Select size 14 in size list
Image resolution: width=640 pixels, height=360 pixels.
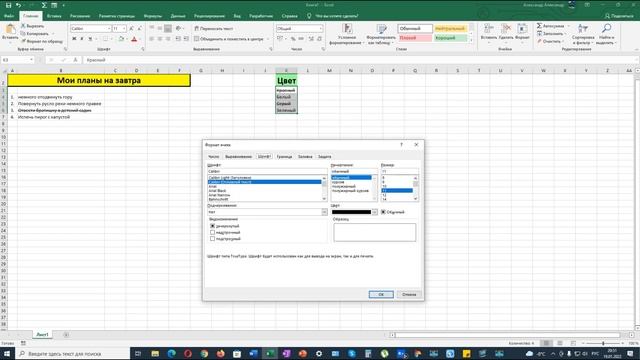click(384, 199)
